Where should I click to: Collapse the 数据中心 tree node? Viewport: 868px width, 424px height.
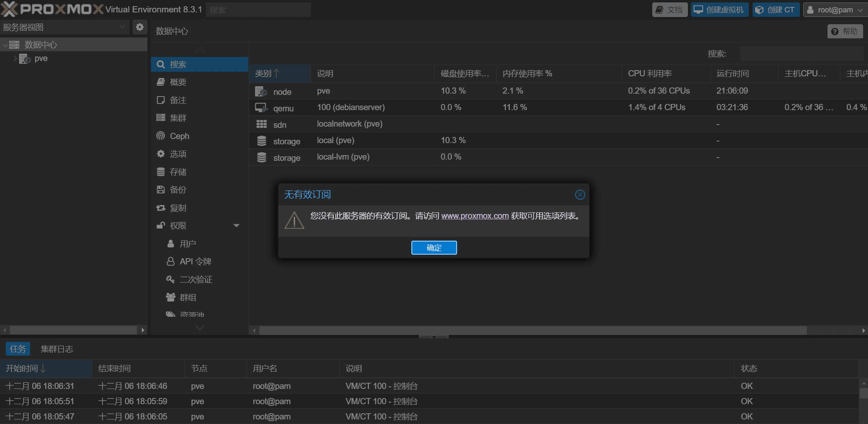tap(5, 45)
